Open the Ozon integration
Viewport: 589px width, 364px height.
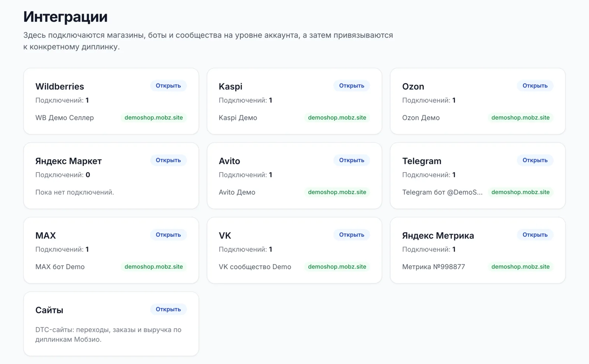point(535,86)
